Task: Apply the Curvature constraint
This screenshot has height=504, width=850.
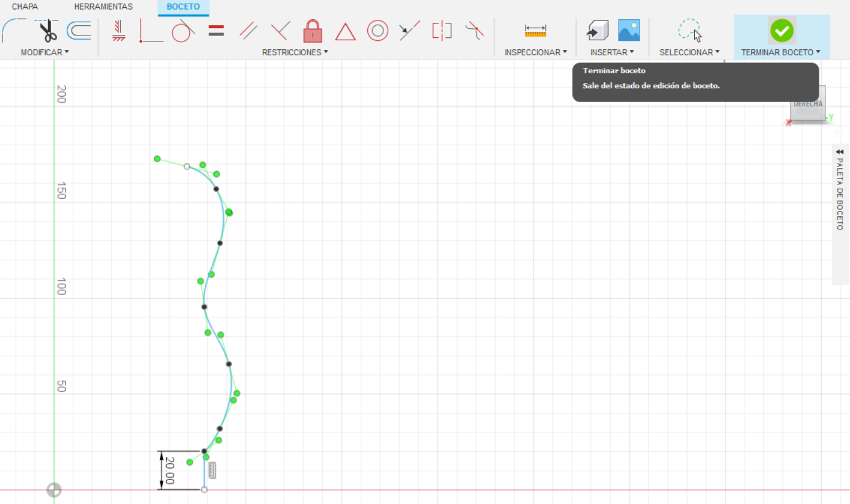Action: tap(474, 30)
